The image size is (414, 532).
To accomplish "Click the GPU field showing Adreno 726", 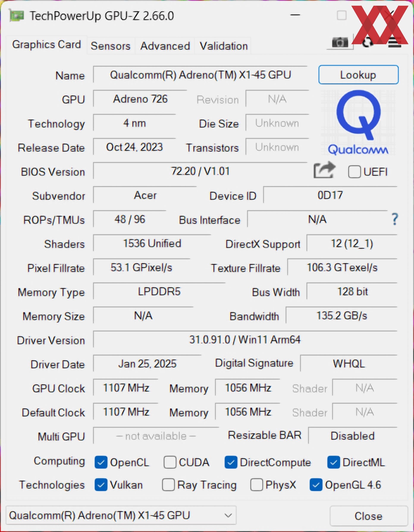I will (x=140, y=99).
